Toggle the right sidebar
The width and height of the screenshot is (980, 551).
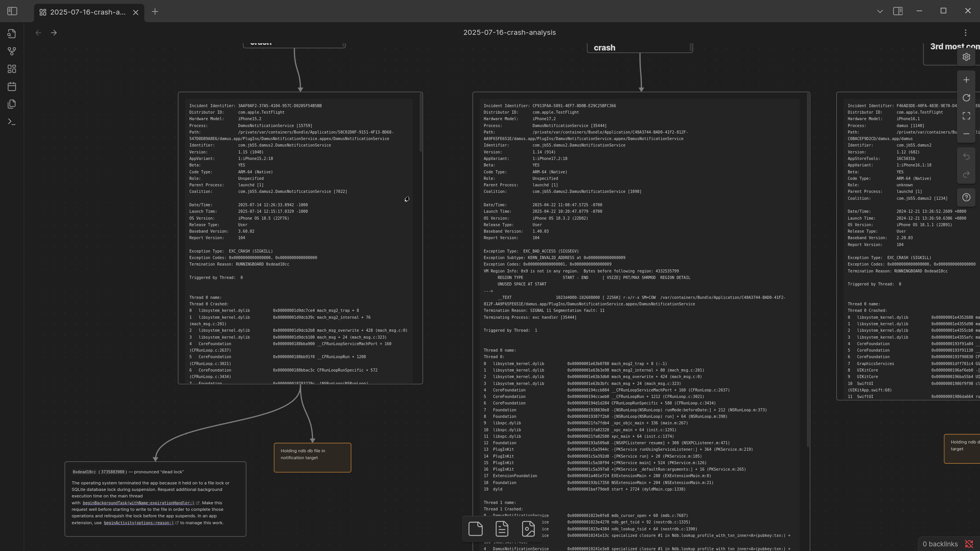coord(898,11)
